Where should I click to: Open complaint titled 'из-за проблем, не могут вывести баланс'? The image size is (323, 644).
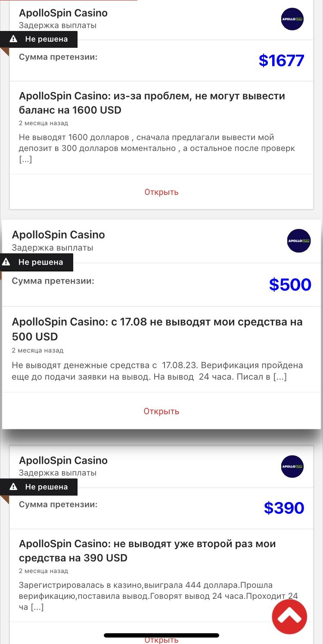pyautogui.click(x=152, y=103)
